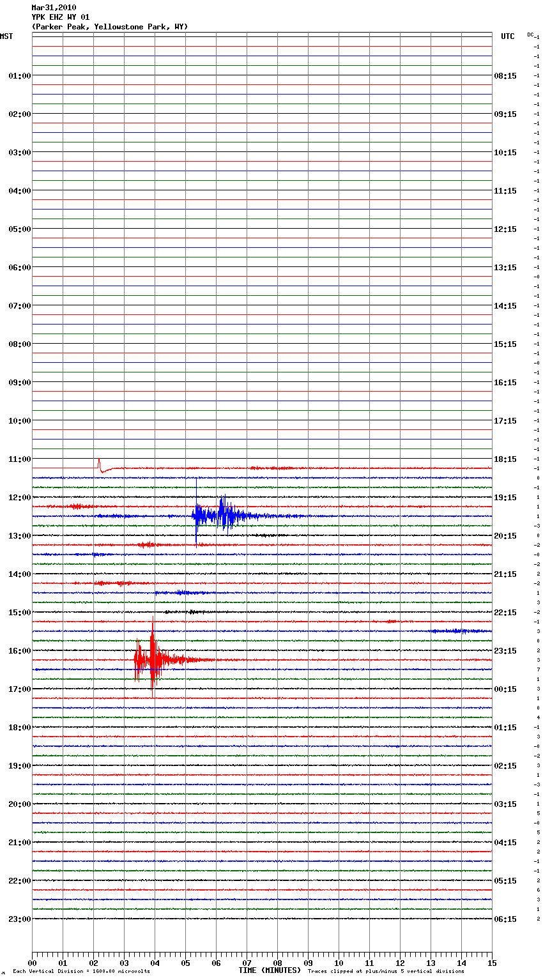Click the date header Mar31,2010
The image size is (543, 980).
[54, 8]
